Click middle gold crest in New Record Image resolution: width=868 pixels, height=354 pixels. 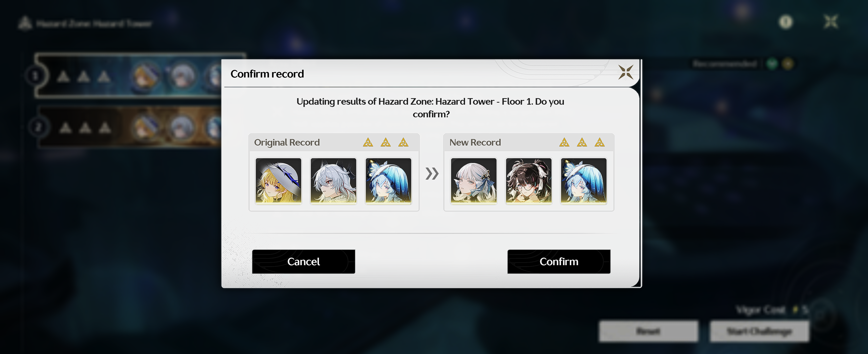click(x=582, y=143)
